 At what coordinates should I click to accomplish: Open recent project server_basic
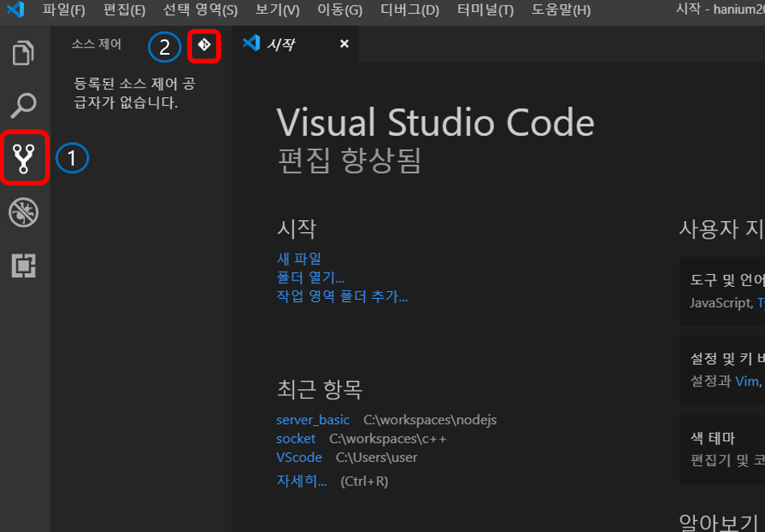pos(313,419)
